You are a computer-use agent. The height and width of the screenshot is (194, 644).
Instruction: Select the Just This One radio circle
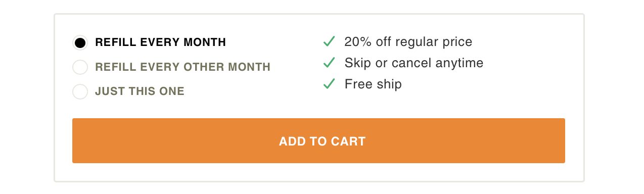(x=80, y=91)
